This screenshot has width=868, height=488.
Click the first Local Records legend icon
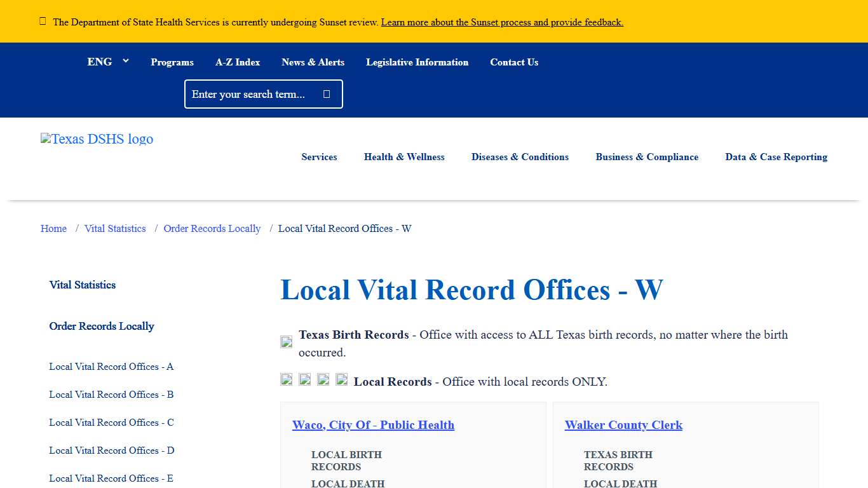(x=286, y=379)
